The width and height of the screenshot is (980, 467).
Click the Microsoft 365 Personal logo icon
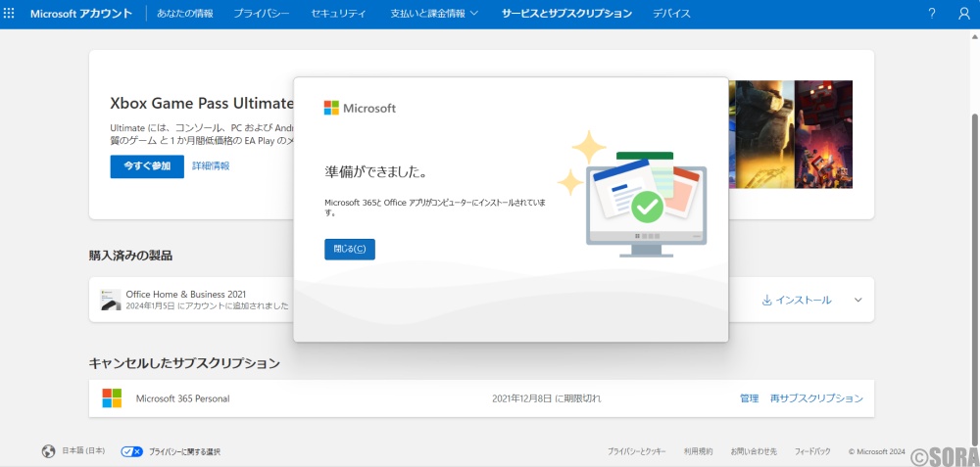tap(112, 398)
